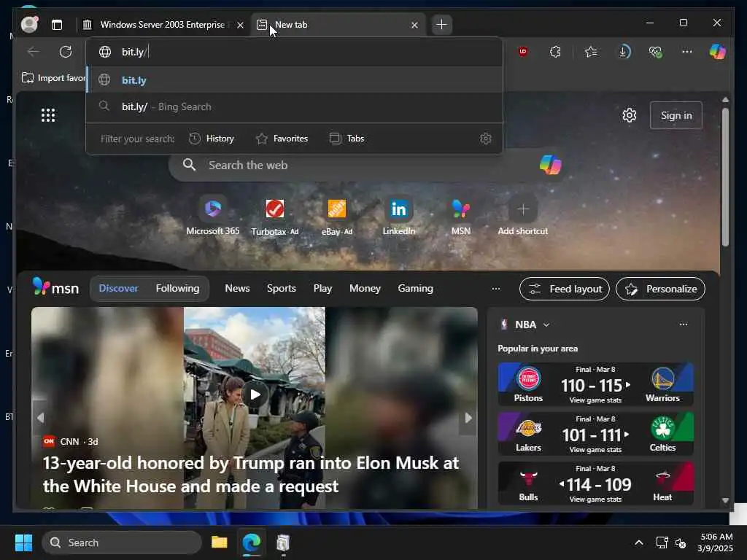Open address bar suggestion settings gear
This screenshot has height=560, width=747.
[485, 139]
